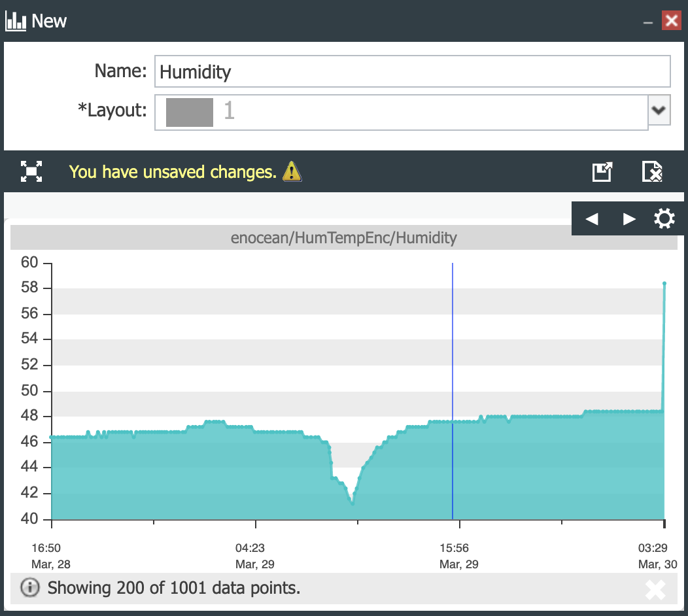The width and height of the screenshot is (688, 616).
Task: Click the 16:50 Mar, 28 time axis label
Action: coord(51,556)
